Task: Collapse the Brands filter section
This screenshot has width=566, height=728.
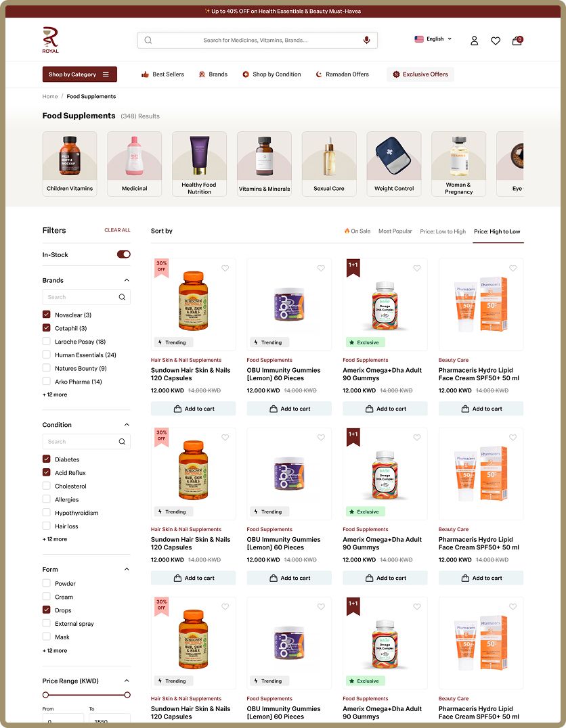Action: pyautogui.click(x=127, y=280)
